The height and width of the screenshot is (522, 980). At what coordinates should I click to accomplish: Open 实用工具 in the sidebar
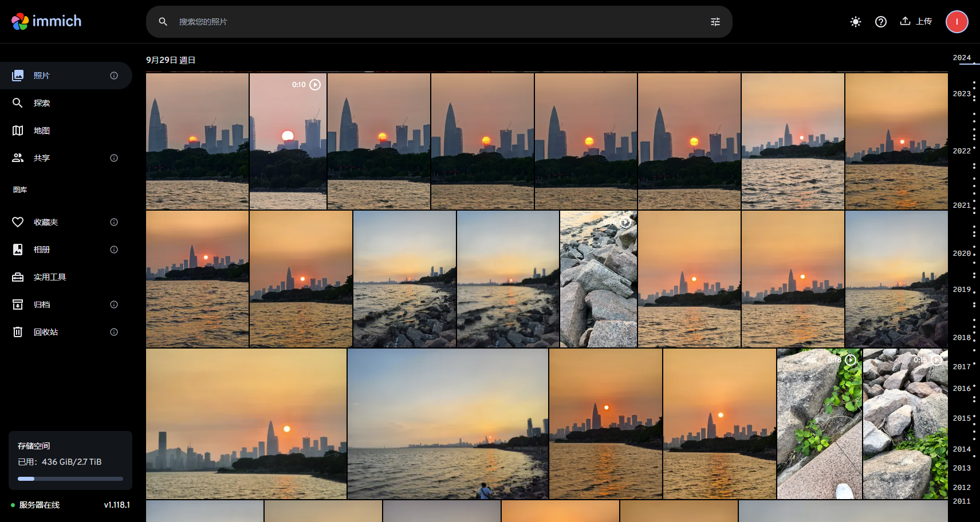point(66,277)
